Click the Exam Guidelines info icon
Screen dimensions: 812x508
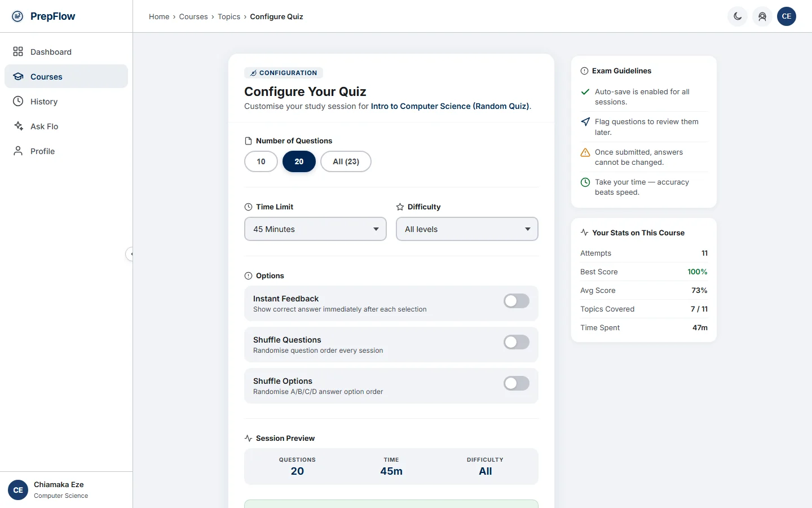(584, 71)
